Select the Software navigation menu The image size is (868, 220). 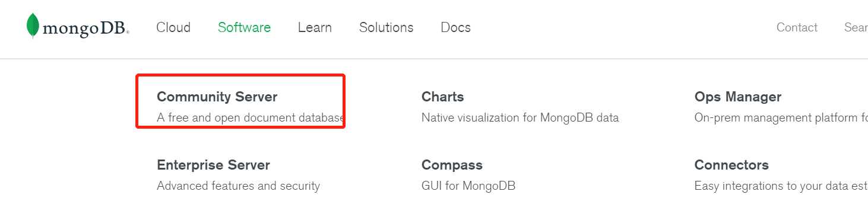[244, 27]
